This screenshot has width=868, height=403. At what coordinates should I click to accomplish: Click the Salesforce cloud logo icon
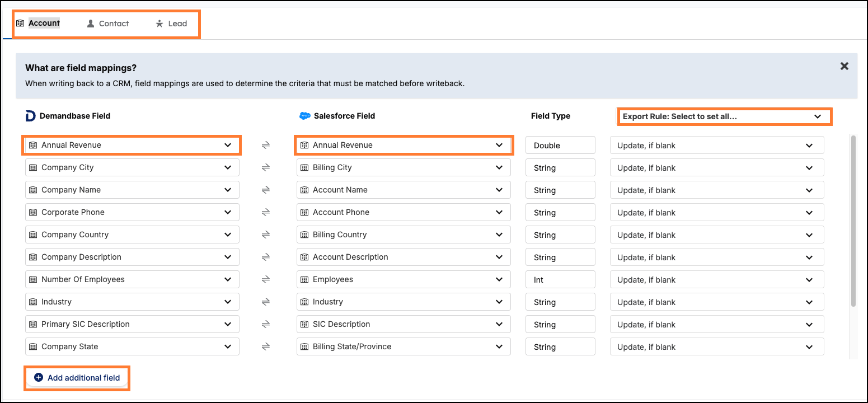tap(304, 116)
